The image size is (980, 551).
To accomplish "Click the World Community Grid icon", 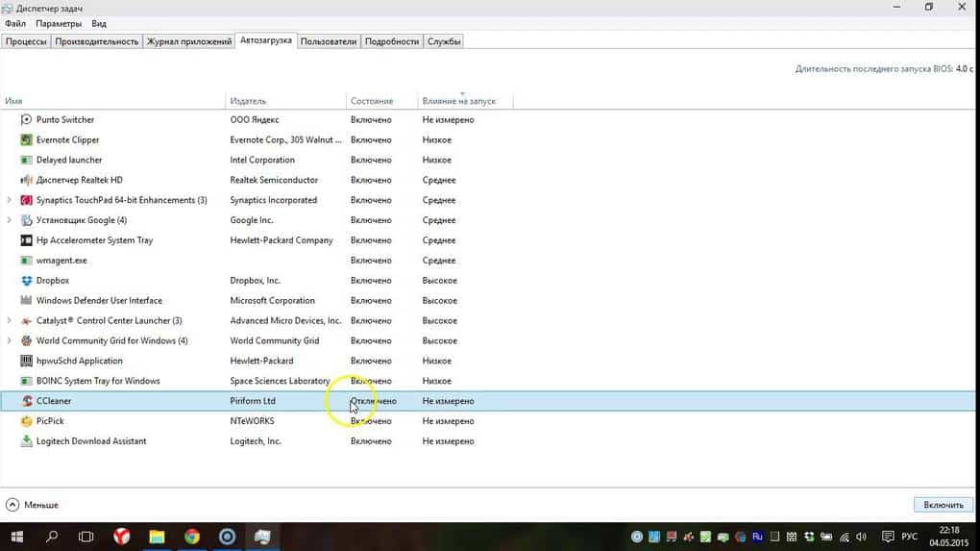I will point(26,340).
